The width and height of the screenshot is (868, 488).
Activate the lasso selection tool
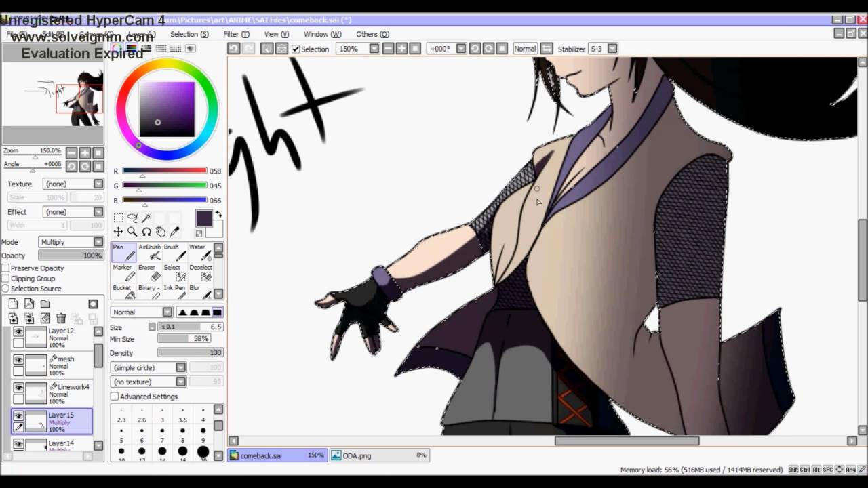[132, 218]
